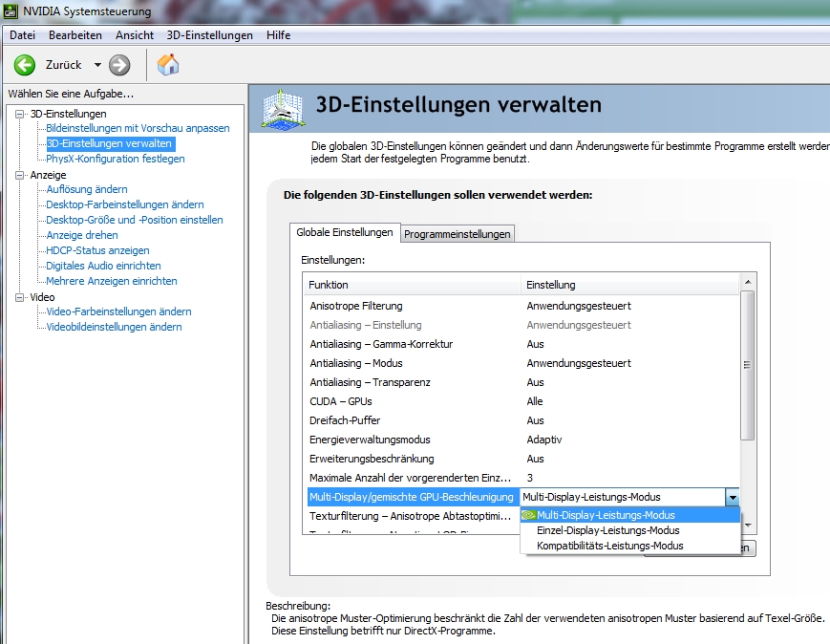
Task: Select the CUDA – GPUs row
Action: [x=521, y=401]
